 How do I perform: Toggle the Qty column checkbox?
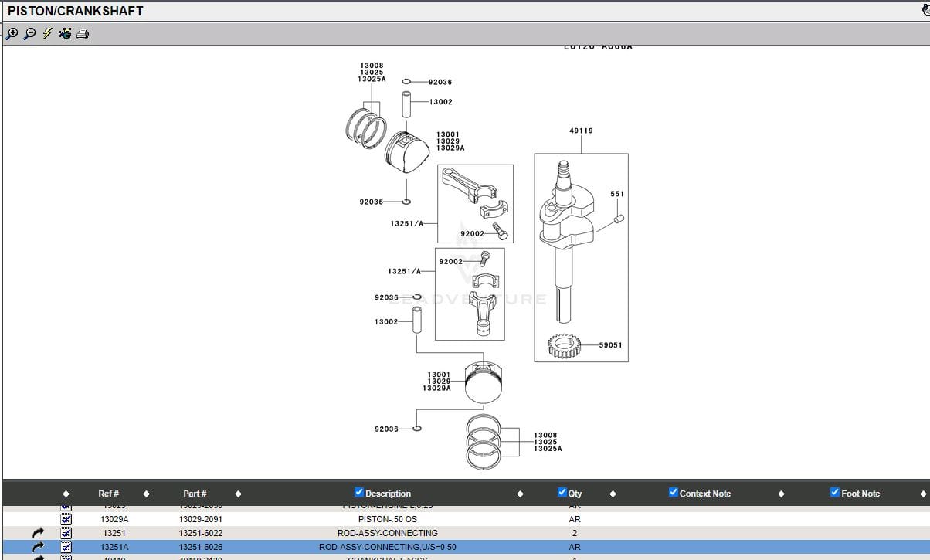point(562,493)
